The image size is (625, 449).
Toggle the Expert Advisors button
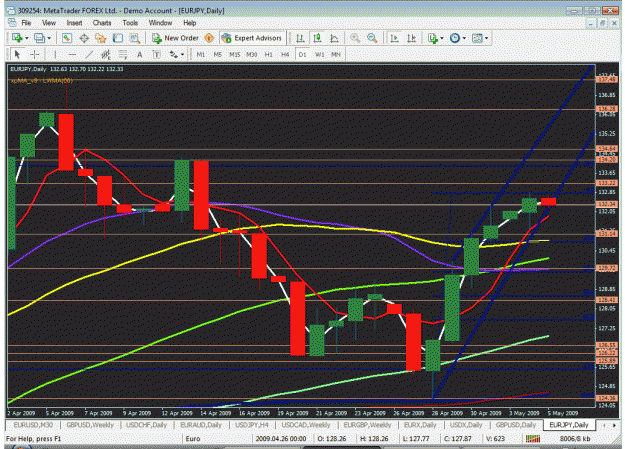[252, 38]
